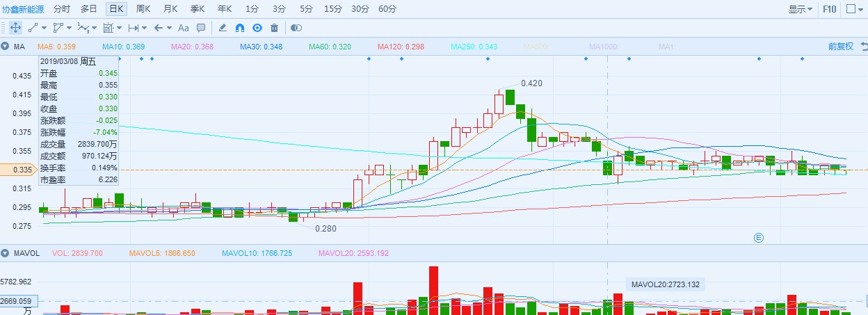Screen dimensions: 868x315
Task: Select the eraser tool
Action: 223,28
